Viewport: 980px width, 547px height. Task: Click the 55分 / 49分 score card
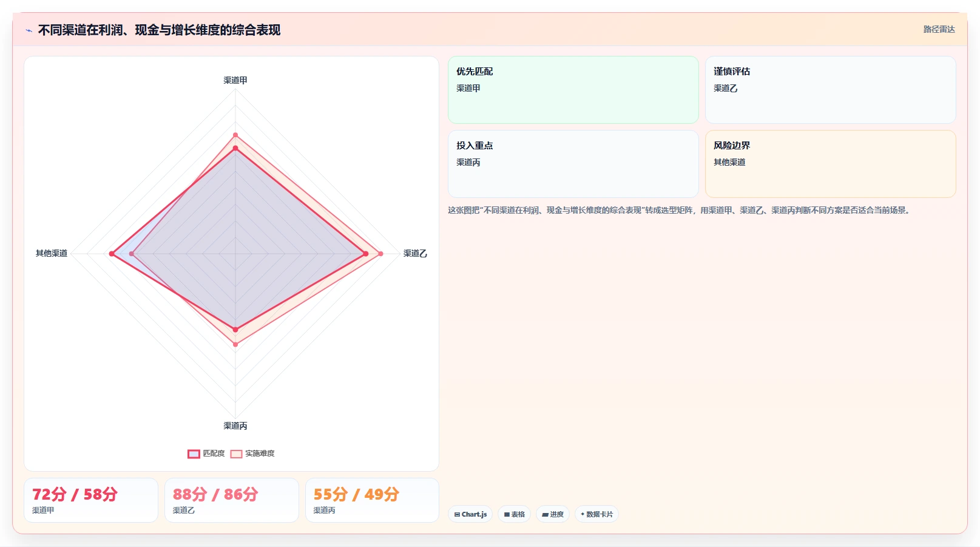[x=372, y=500]
